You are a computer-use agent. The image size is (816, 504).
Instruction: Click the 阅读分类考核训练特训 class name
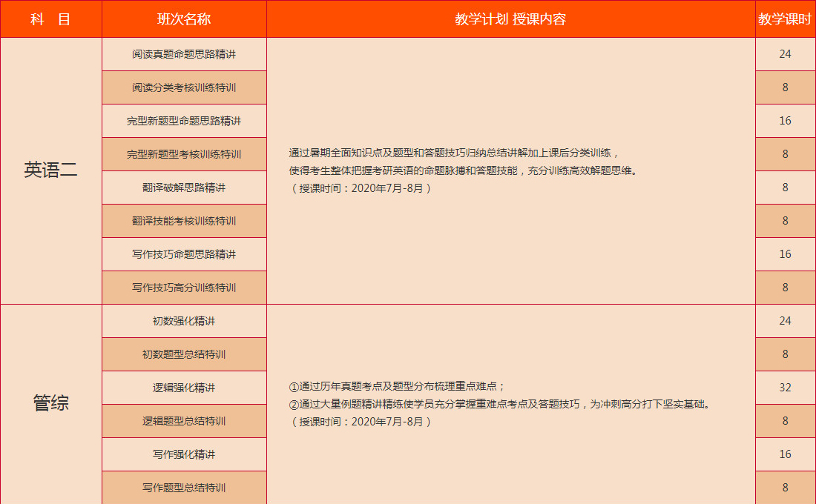[x=184, y=87]
